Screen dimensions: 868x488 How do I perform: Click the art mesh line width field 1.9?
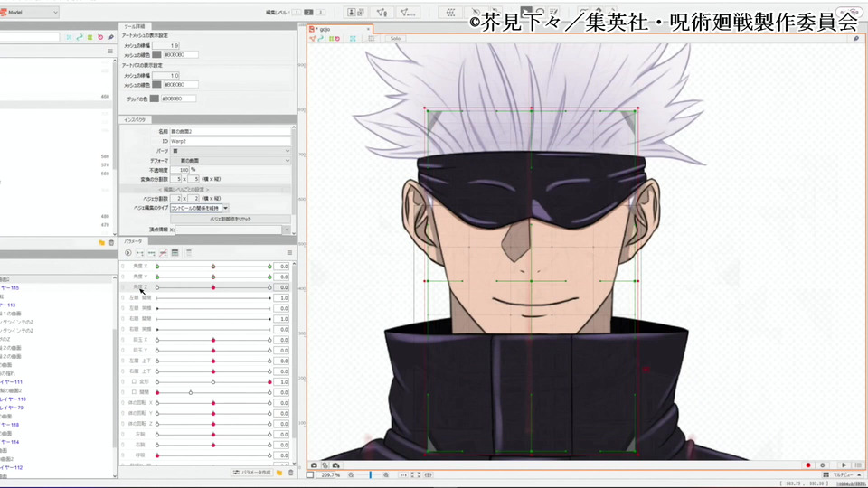[165, 45]
